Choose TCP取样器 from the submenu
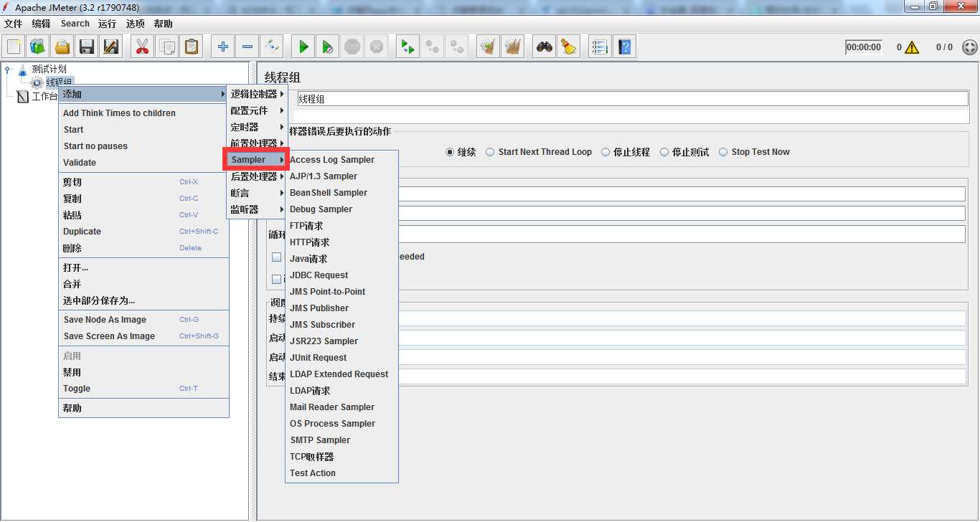This screenshot has width=980, height=522. (341, 457)
